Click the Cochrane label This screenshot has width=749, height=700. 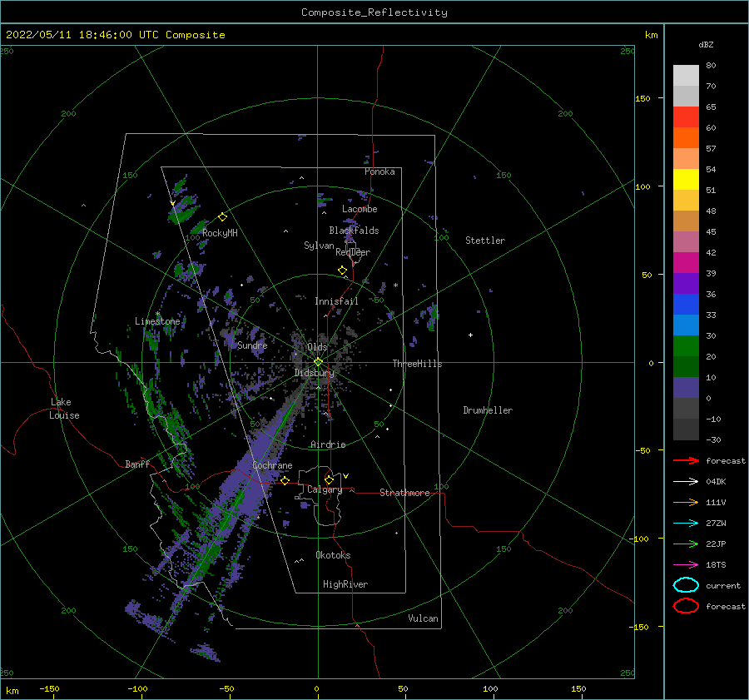click(x=272, y=465)
